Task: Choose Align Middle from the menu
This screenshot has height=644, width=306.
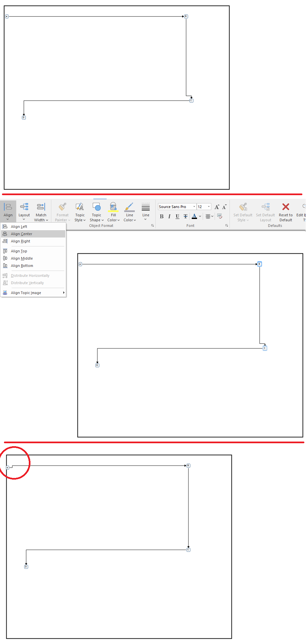Action: click(22, 258)
